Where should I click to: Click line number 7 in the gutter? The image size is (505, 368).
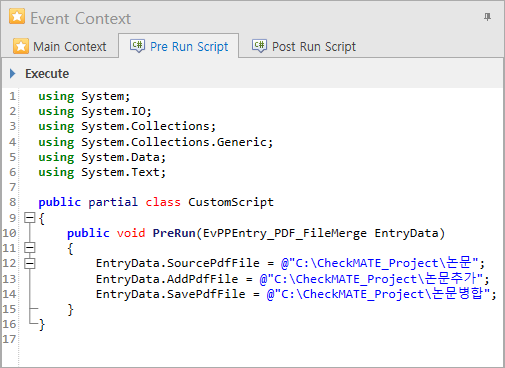tap(13, 187)
